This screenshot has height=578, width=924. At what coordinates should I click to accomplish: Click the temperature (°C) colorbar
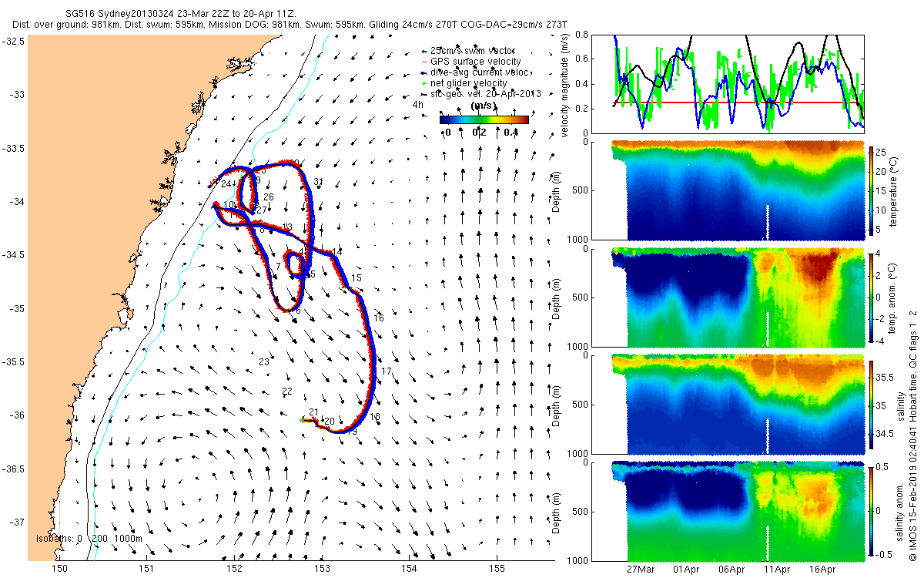pos(872,190)
